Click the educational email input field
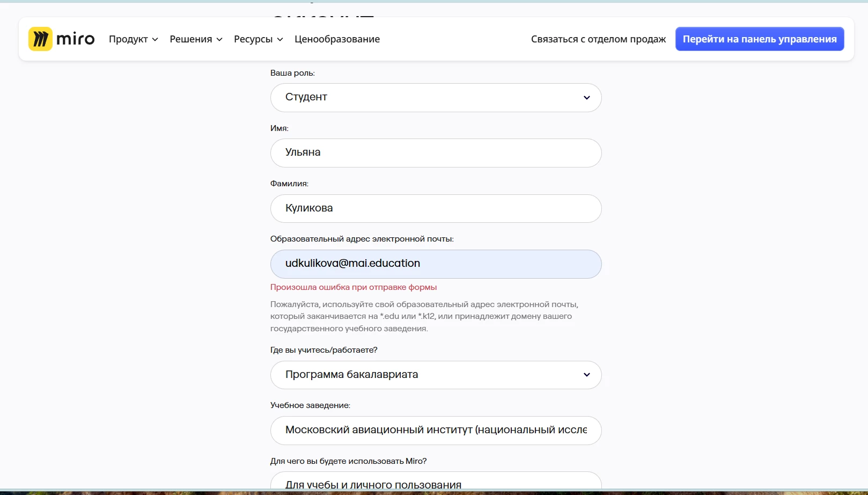Viewport: 868px width, 495px height. [x=436, y=264]
